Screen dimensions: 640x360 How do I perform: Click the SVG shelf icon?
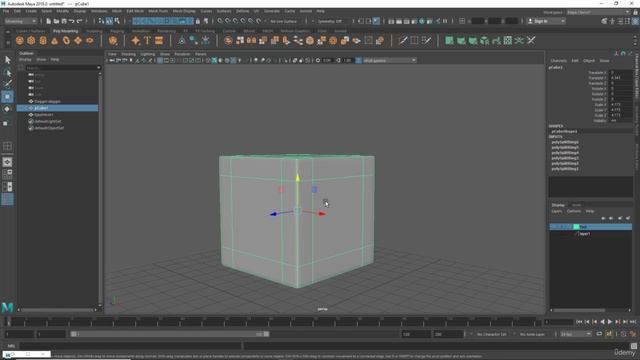[x=159, y=40]
